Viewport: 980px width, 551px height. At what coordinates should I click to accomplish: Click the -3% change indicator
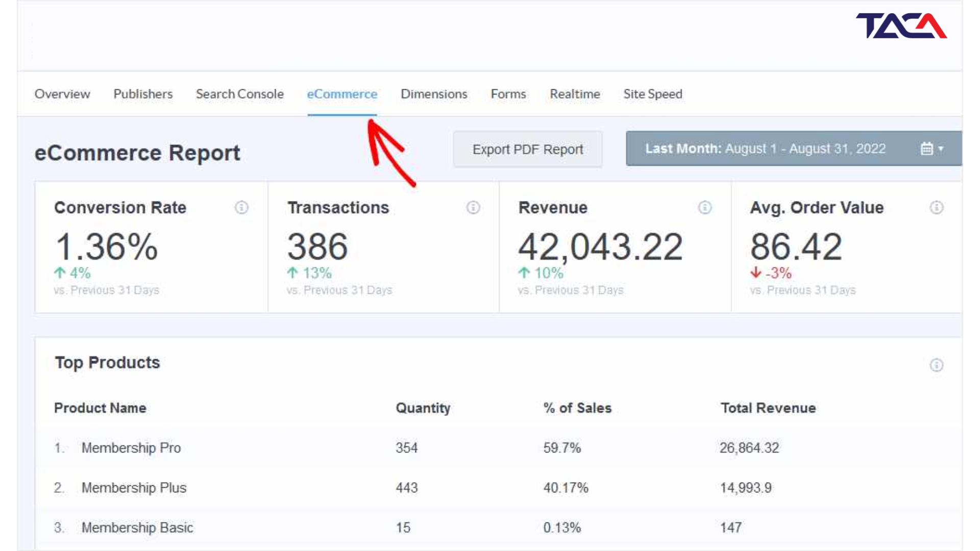tap(771, 273)
